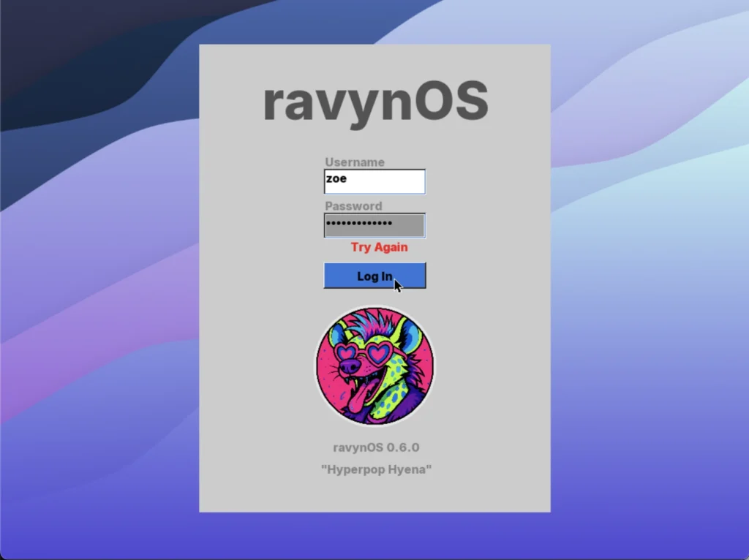Click the Password field label
Viewport: 749px width, 560px height.
coord(353,205)
